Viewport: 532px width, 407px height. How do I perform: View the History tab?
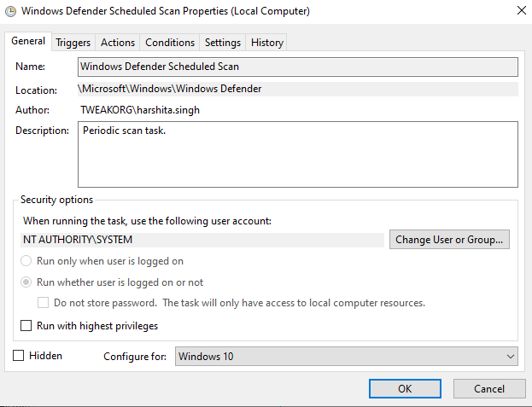[266, 43]
